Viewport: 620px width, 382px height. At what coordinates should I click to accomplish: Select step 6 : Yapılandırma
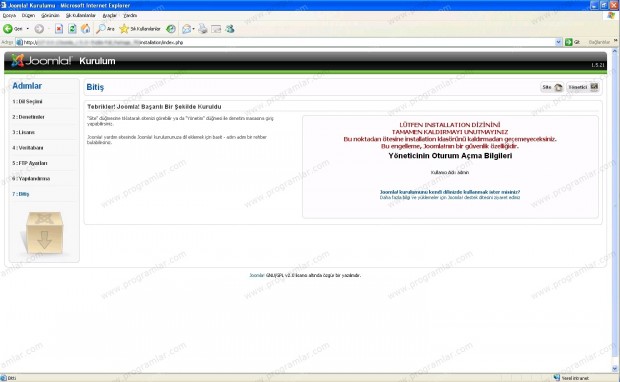pos(31,179)
